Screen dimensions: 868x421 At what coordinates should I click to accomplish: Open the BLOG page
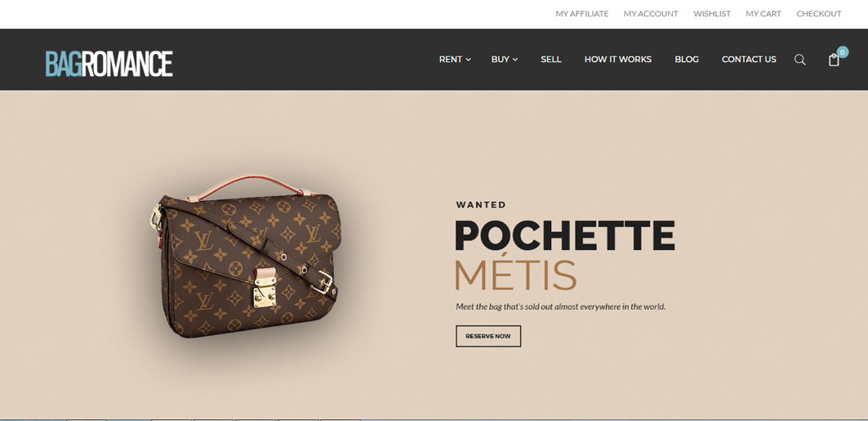687,60
